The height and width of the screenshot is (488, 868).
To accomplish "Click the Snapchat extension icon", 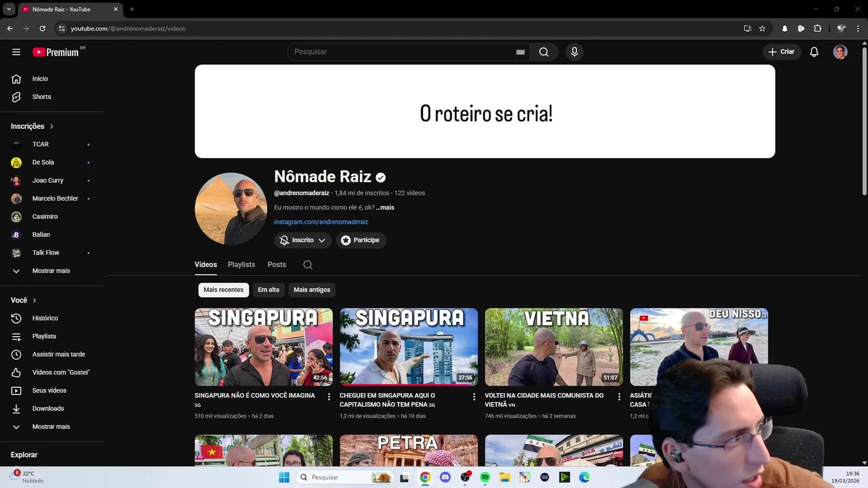I will [x=785, y=28].
